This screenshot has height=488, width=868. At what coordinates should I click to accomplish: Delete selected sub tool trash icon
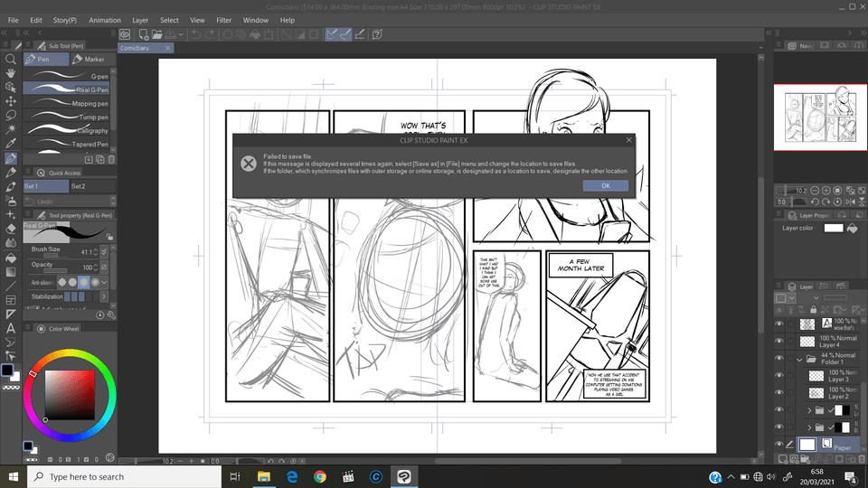(x=111, y=159)
